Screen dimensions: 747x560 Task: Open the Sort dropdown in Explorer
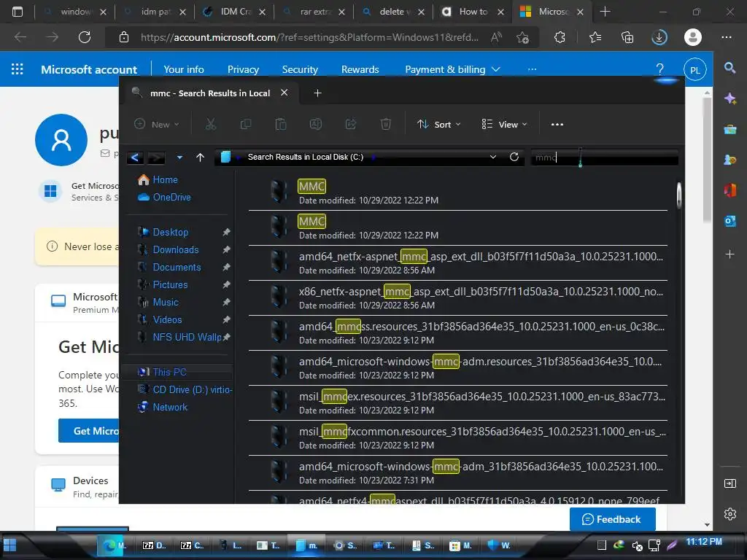point(438,124)
